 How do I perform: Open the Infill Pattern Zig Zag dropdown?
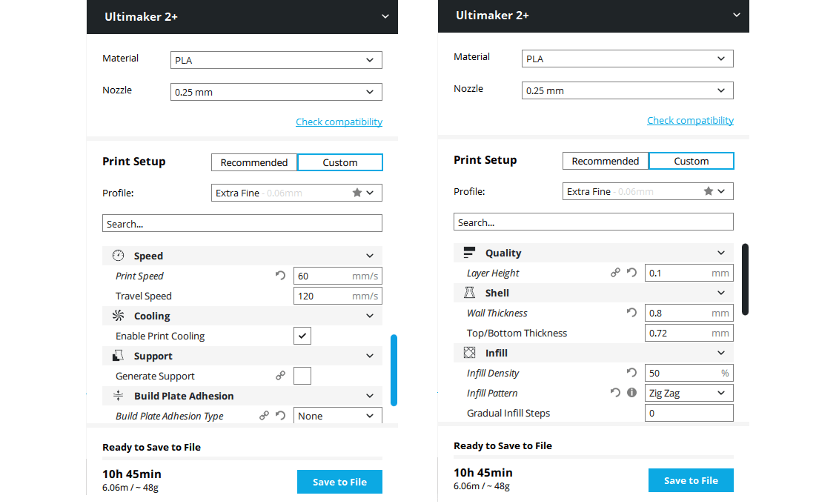689,393
